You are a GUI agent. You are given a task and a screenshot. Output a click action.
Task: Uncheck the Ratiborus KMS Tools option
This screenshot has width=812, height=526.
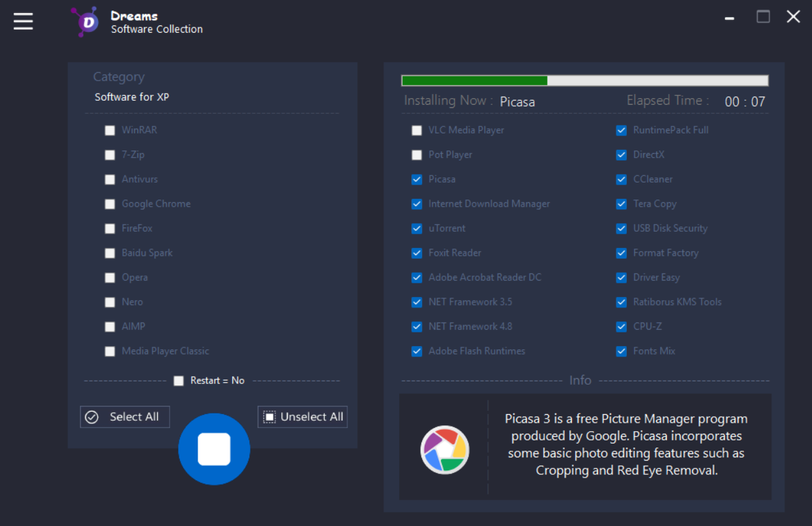coord(622,302)
